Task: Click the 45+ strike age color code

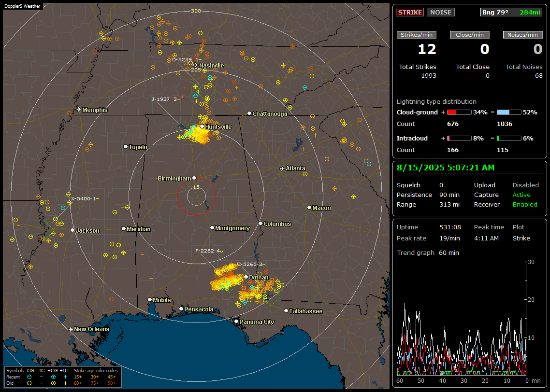Action: click(x=112, y=377)
